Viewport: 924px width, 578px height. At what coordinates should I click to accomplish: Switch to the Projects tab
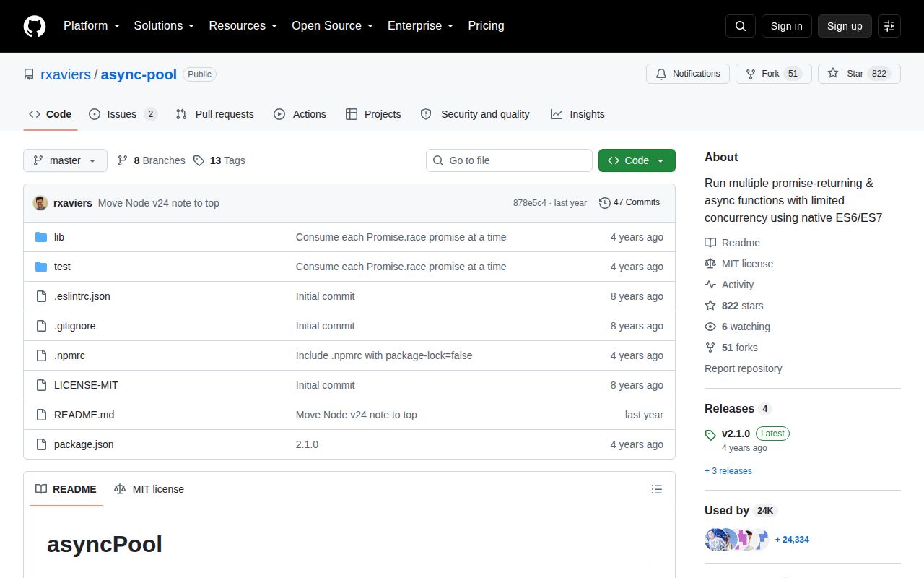click(373, 114)
